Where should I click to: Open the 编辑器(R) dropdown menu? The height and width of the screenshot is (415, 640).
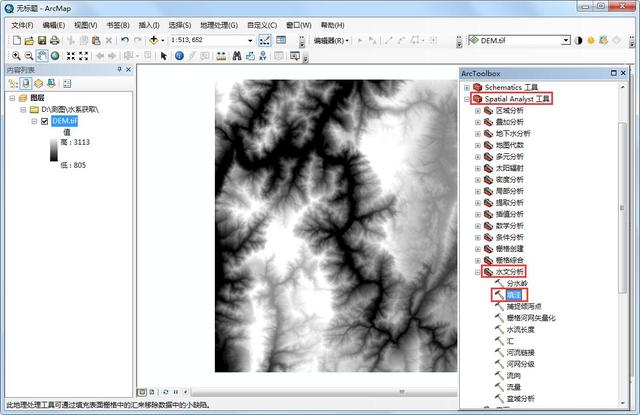click(x=331, y=40)
